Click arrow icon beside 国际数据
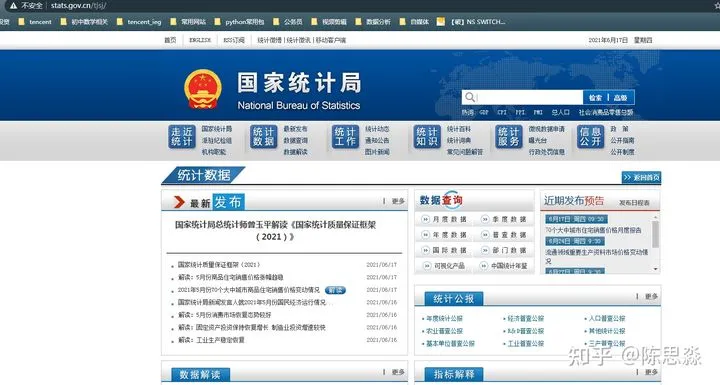 click(x=426, y=250)
